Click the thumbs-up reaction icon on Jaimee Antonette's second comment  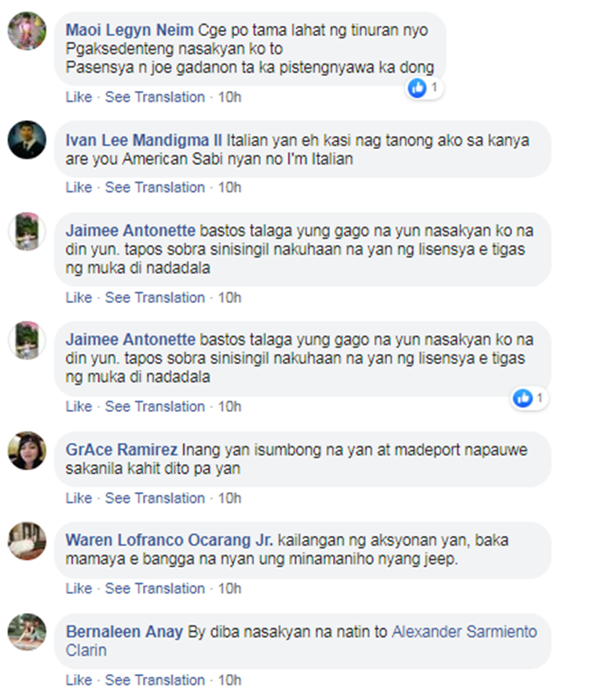pos(523,398)
